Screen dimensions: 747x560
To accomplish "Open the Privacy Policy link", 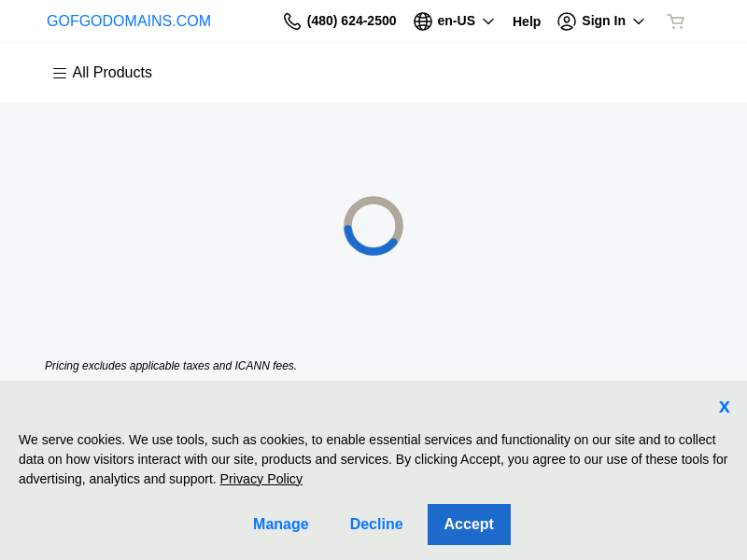I will [x=261, y=479].
